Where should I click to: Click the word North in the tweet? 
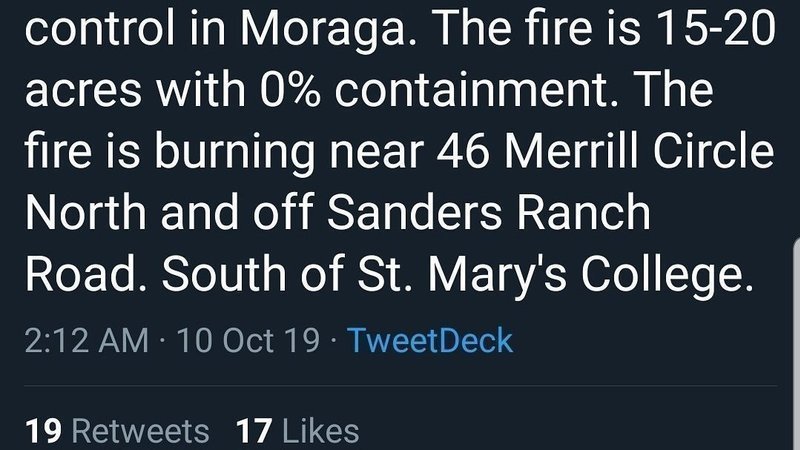point(88,213)
